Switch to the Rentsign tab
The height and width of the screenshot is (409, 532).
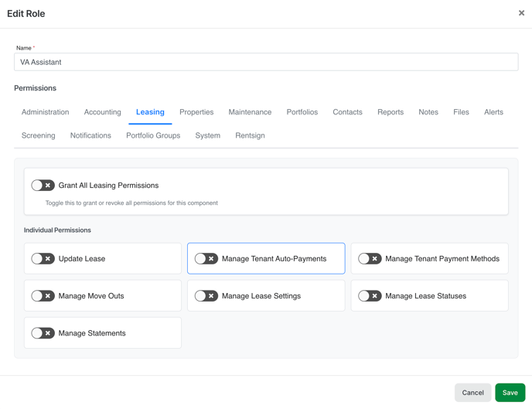tap(250, 135)
